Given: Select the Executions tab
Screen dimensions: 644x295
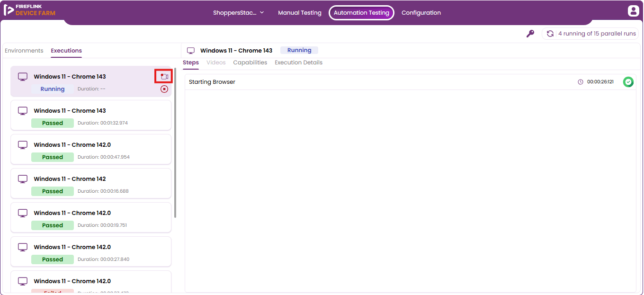Looking at the screenshot, I should click(x=66, y=51).
